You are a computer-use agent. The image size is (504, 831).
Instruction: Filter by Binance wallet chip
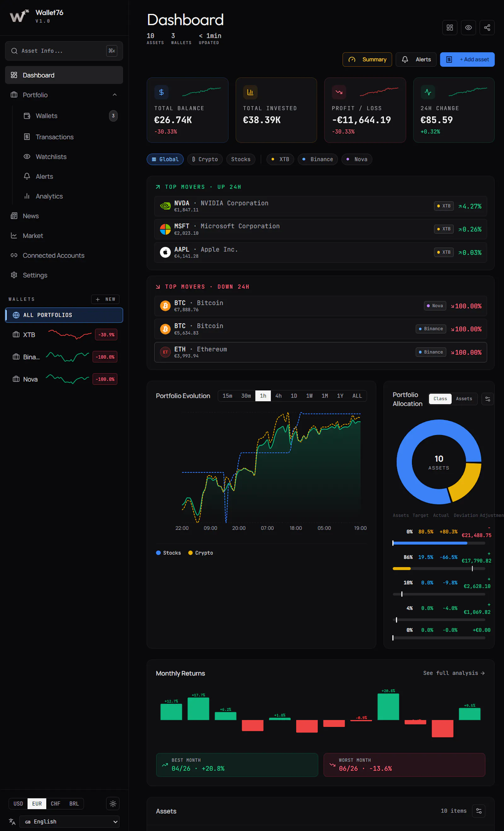coord(318,159)
